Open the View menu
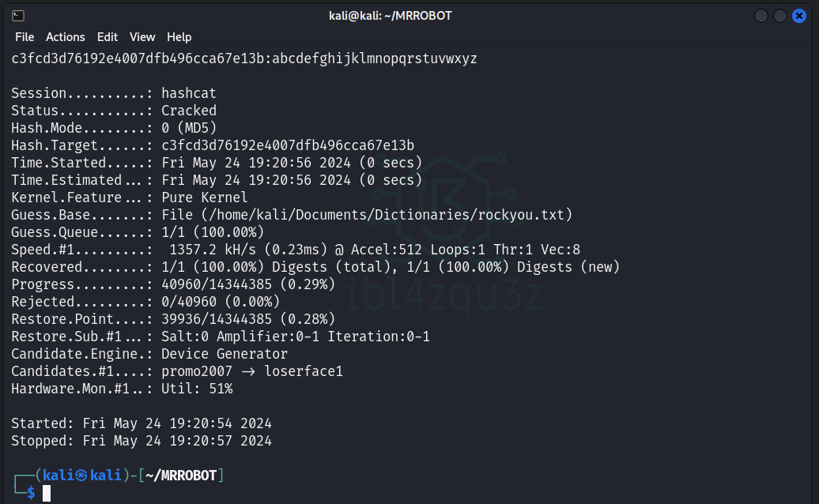This screenshot has width=819, height=504. coord(142,37)
